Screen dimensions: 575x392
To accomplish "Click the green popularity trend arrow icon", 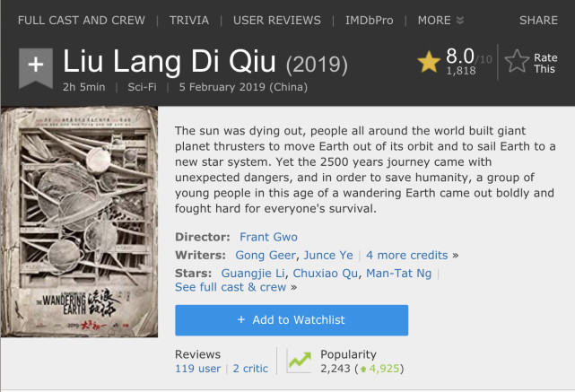I will (x=300, y=361).
